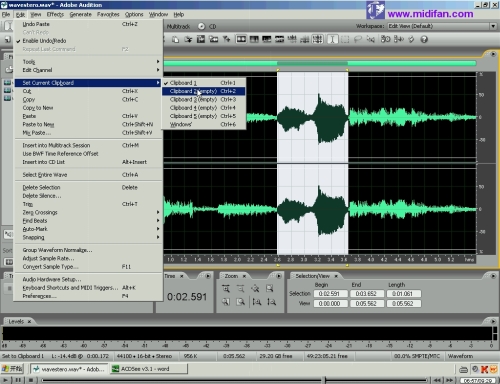Click Zoom In Horizontally icon in Zoom panel

226,289
